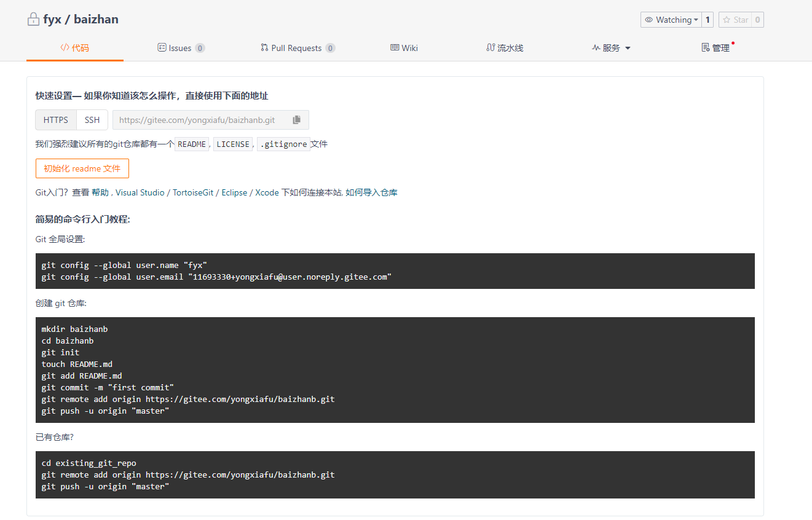Click the Pull Requests count badge 0
Image resolution: width=812 pixels, height=520 pixels.
coord(330,48)
